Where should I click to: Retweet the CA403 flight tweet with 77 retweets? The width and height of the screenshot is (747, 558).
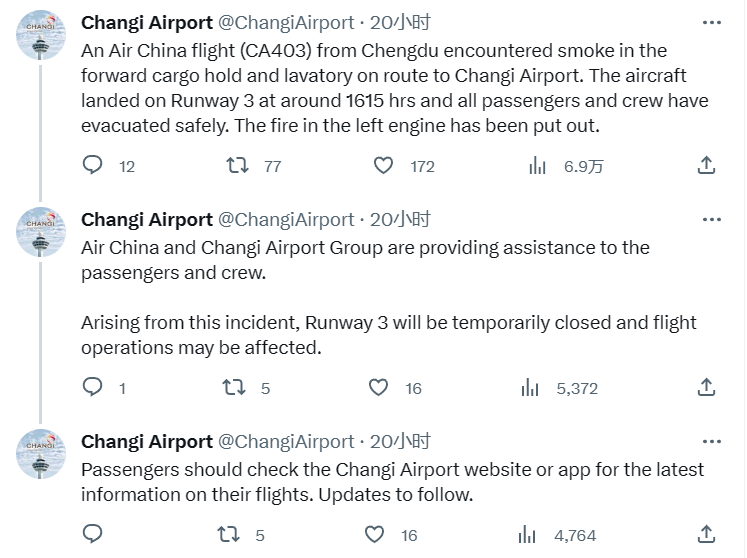click(237, 165)
